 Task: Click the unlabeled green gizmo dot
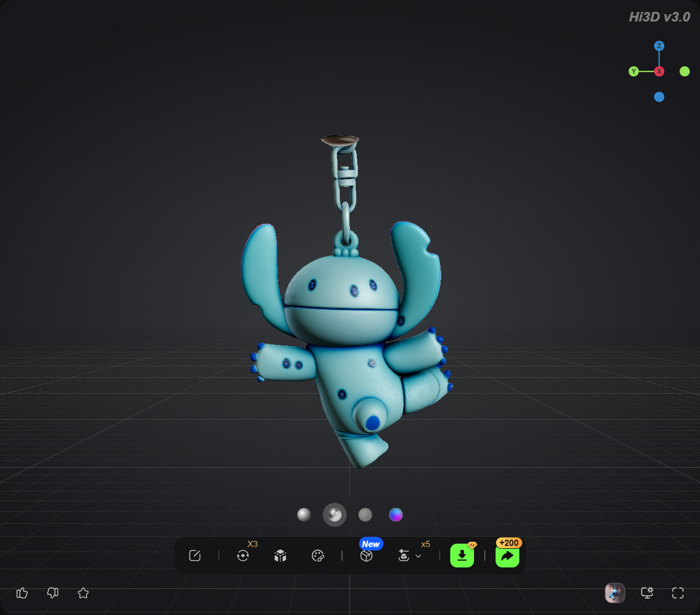click(x=685, y=71)
